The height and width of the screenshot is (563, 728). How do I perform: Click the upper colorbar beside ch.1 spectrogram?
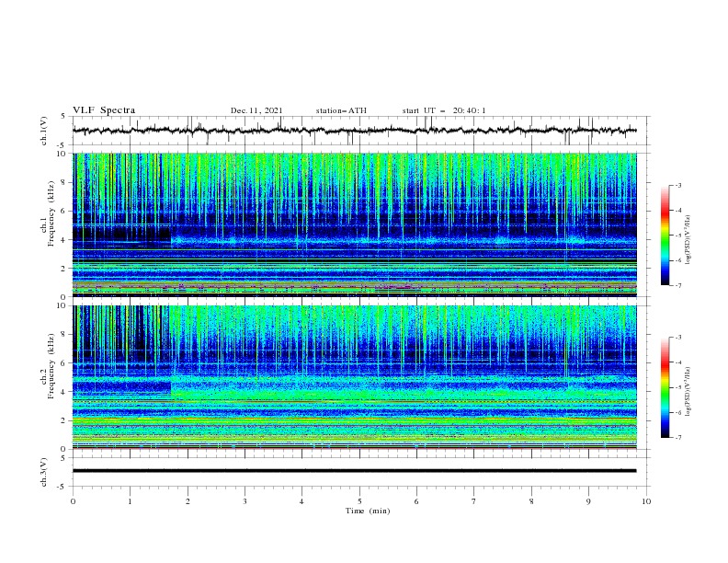click(665, 236)
